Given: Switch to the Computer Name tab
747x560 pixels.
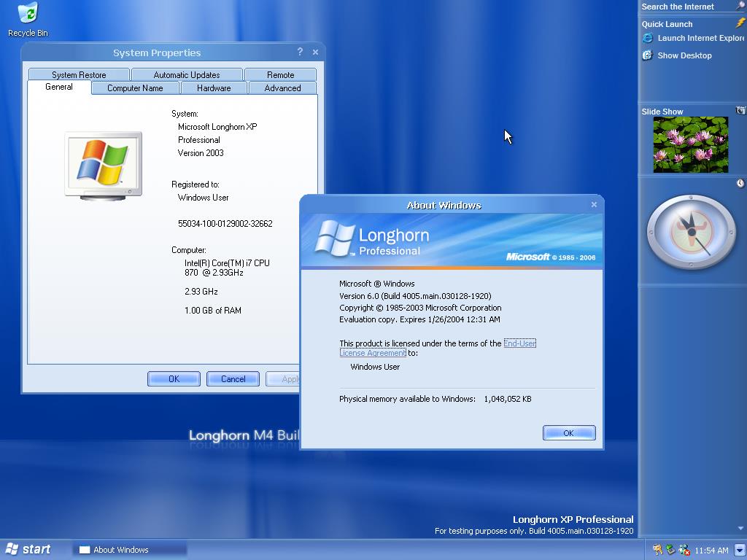Looking at the screenshot, I should tap(135, 88).
